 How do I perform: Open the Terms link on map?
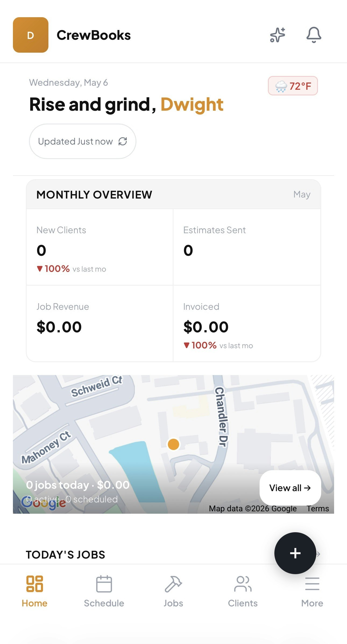318,509
